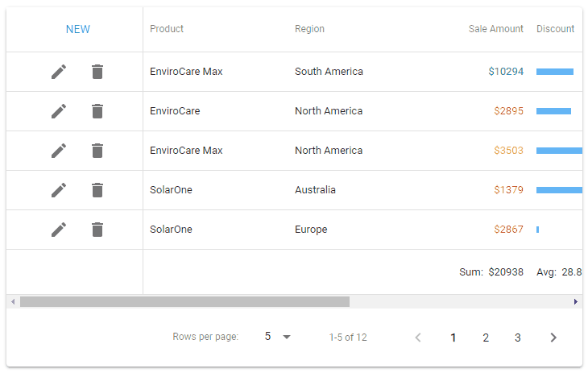Delete the SolarOne Europe row
The image size is (588, 377).
point(97,230)
